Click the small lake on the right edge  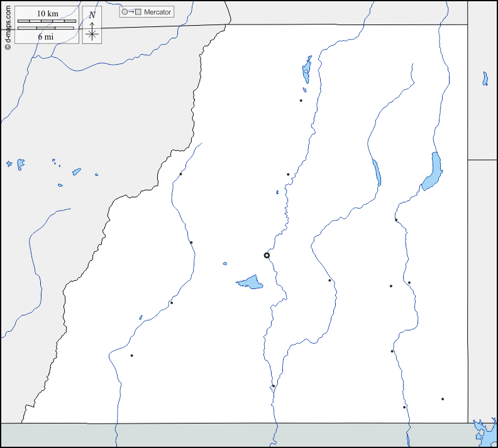pyautogui.click(x=485, y=79)
